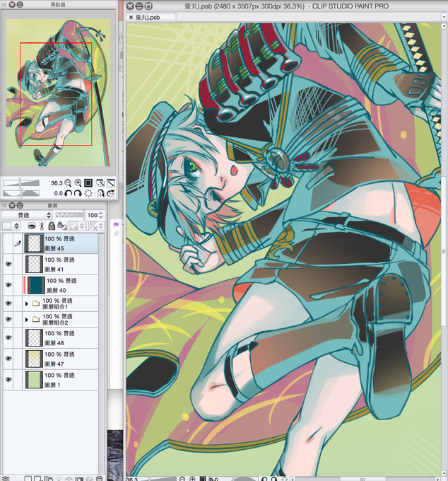Enable clip to layer below icon

click(x=32, y=226)
